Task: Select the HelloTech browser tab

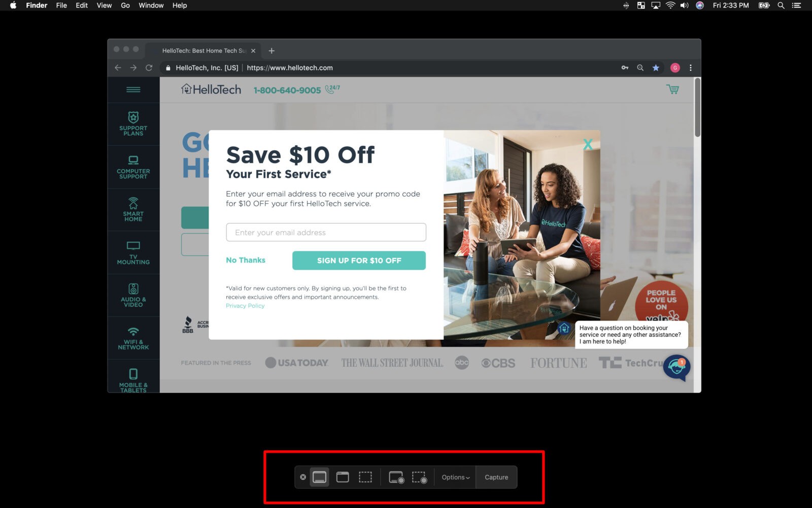Action: coord(204,51)
